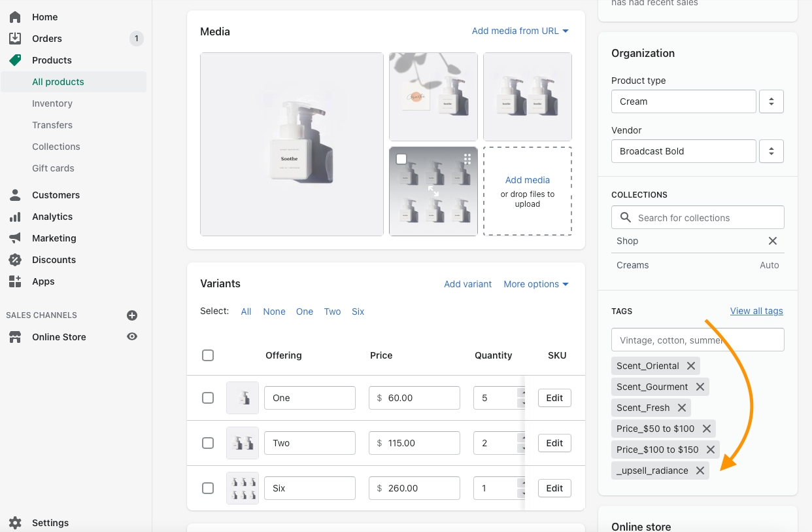Expand the More options dropdown
Screen dimensions: 812x532
pyautogui.click(x=535, y=284)
